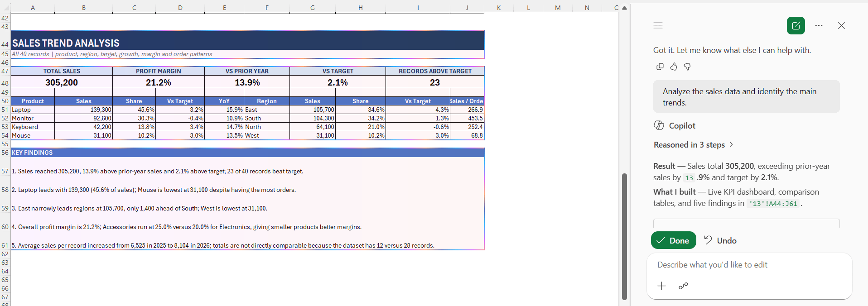Image resolution: width=868 pixels, height=306 pixels.
Task: Open the hamburger menu in the Copilot pane
Action: 658,26
